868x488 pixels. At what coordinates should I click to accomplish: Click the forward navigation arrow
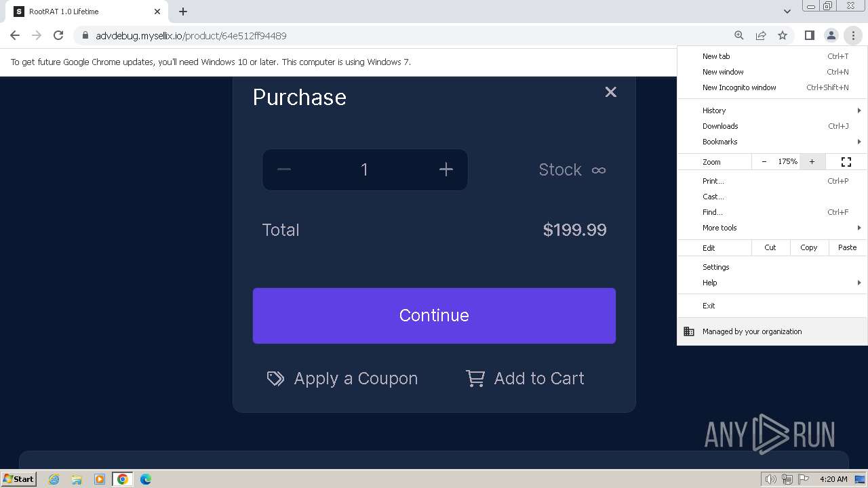[x=37, y=35]
